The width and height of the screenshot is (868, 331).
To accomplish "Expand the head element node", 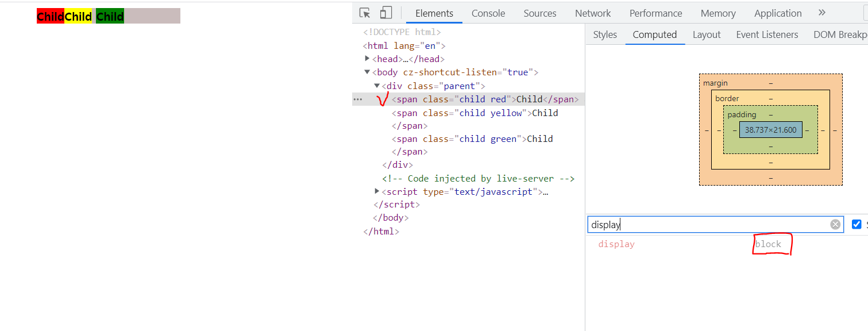I will [368, 59].
